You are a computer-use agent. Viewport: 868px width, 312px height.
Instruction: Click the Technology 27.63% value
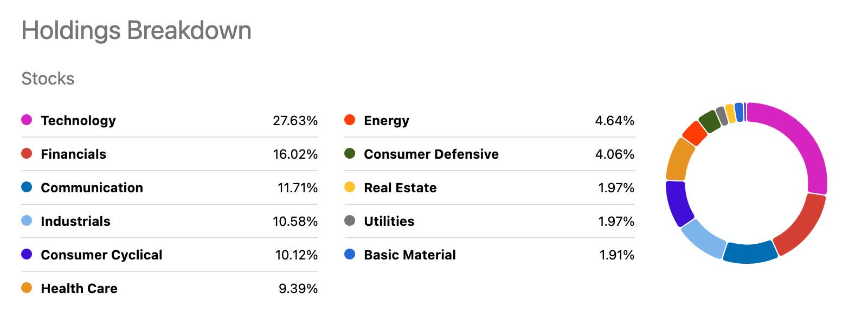point(295,120)
